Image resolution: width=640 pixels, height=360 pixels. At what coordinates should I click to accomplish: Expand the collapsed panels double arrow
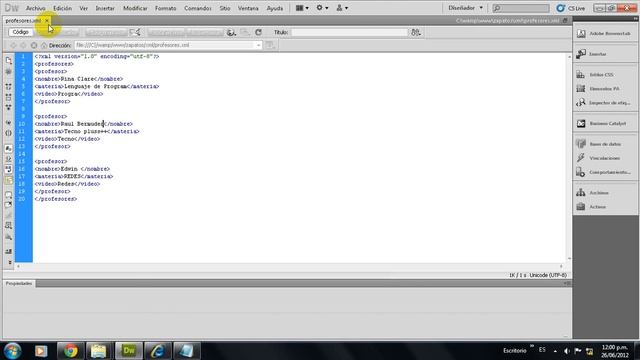point(635,19)
